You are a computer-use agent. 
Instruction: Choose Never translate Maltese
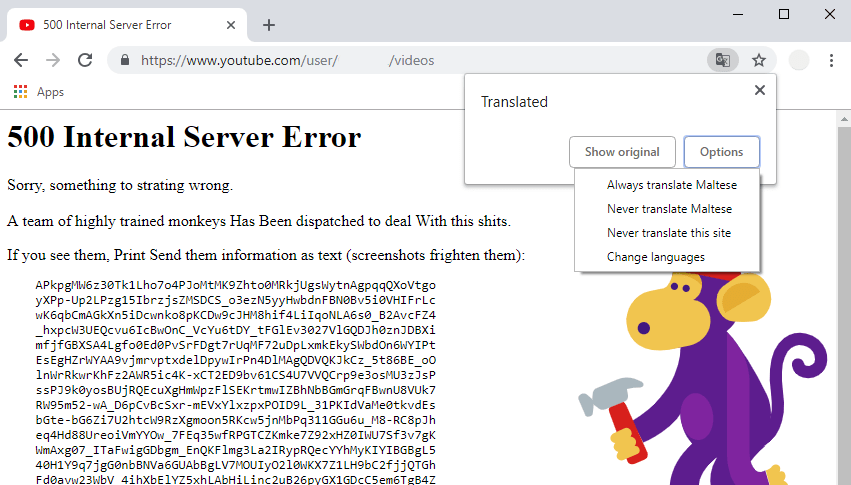[669, 209]
